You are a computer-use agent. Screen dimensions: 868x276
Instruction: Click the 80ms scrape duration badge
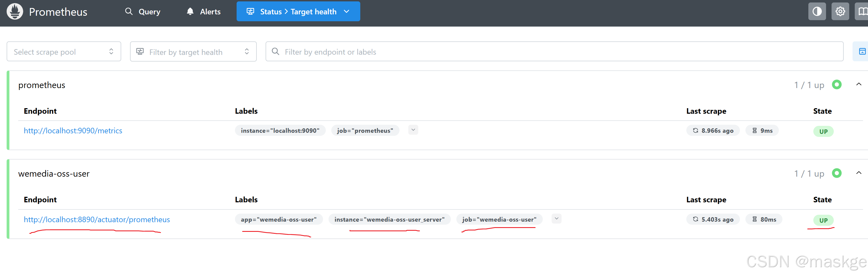click(764, 220)
